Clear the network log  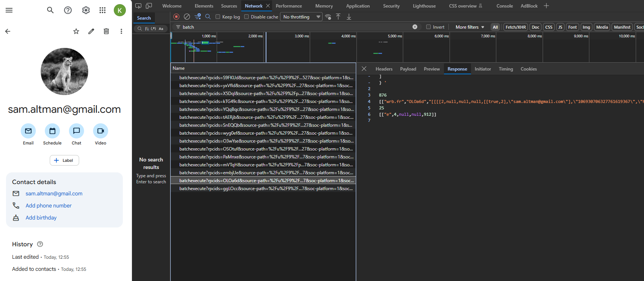pyautogui.click(x=187, y=17)
